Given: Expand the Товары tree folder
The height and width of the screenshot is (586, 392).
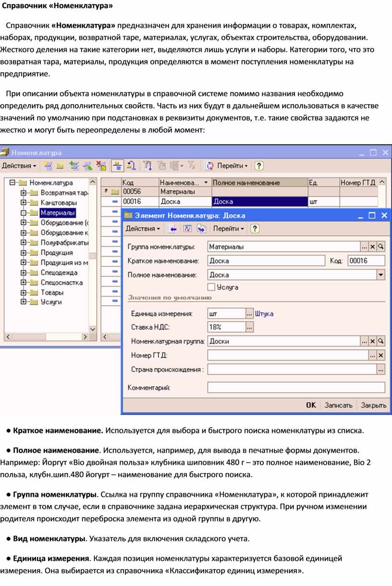Looking at the screenshot, I should 24,293.
